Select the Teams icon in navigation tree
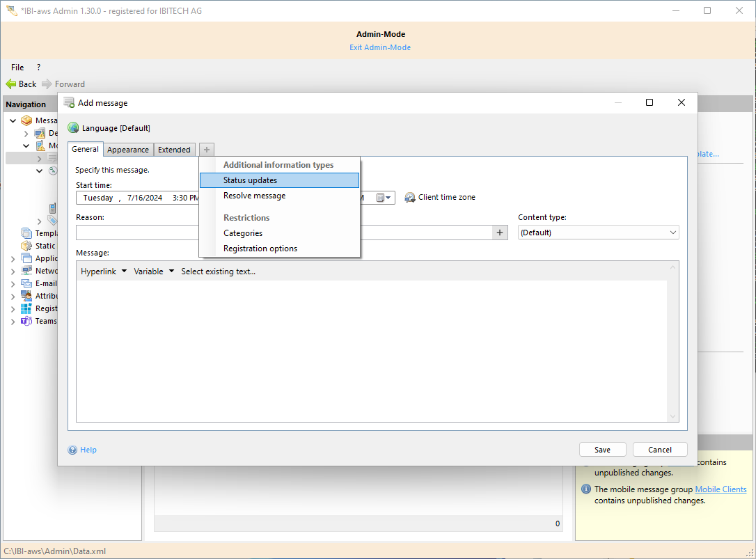 (26, 321)
